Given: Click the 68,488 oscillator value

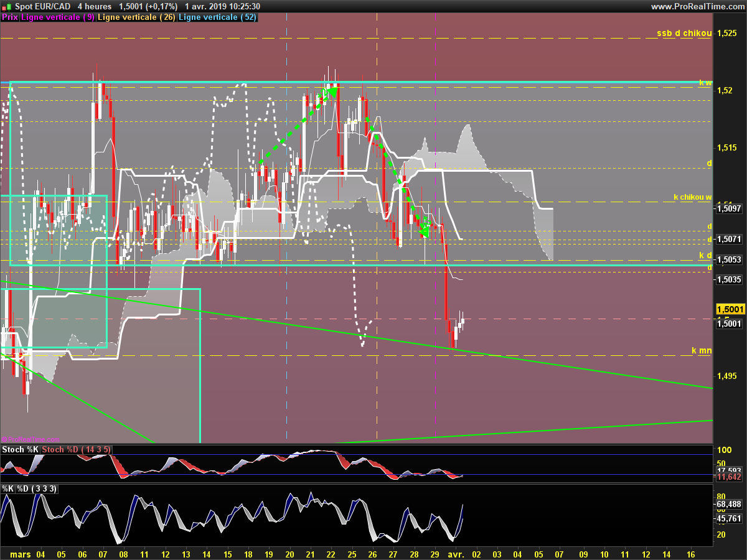Looking at the screenshot, I should [729, 504].
